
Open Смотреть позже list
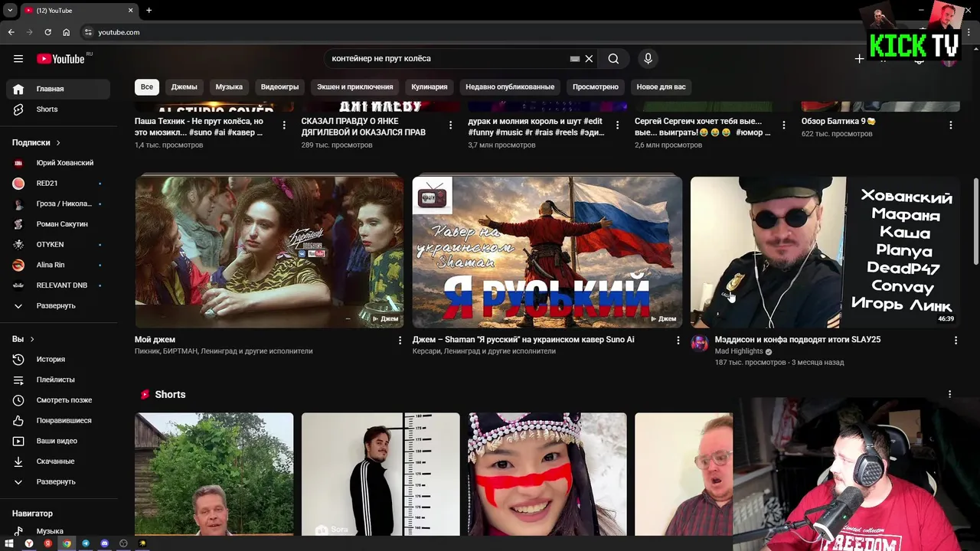(x=58, y=400)
